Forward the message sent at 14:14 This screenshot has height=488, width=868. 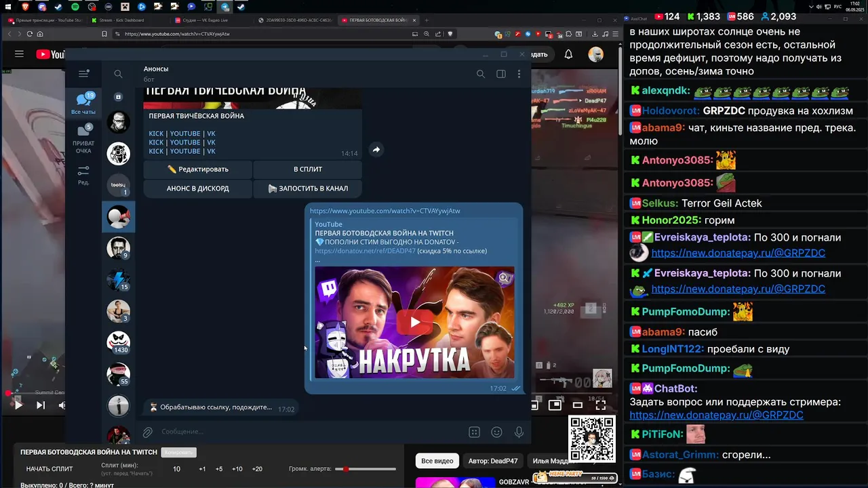pos(376,149)
